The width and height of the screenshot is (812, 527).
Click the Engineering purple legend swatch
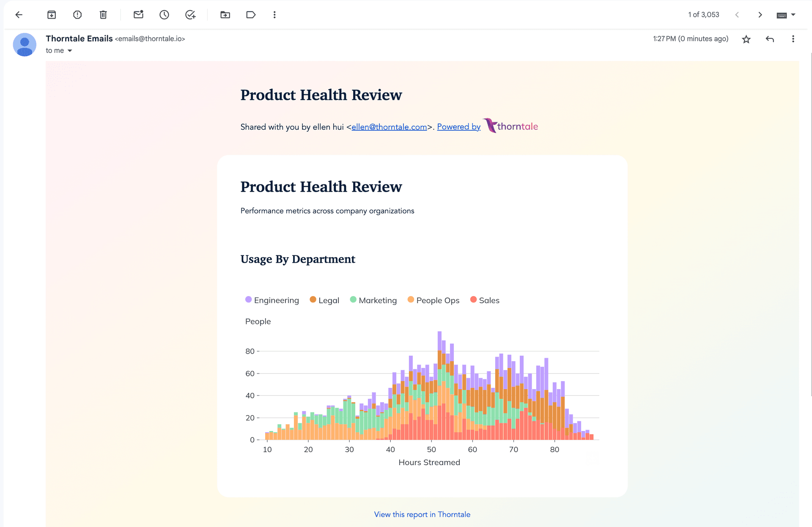249,299
